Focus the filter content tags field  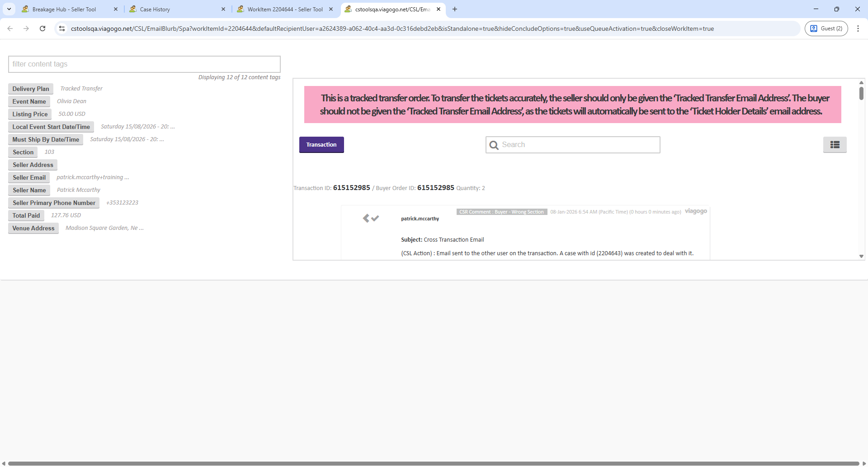click(144, 64)
